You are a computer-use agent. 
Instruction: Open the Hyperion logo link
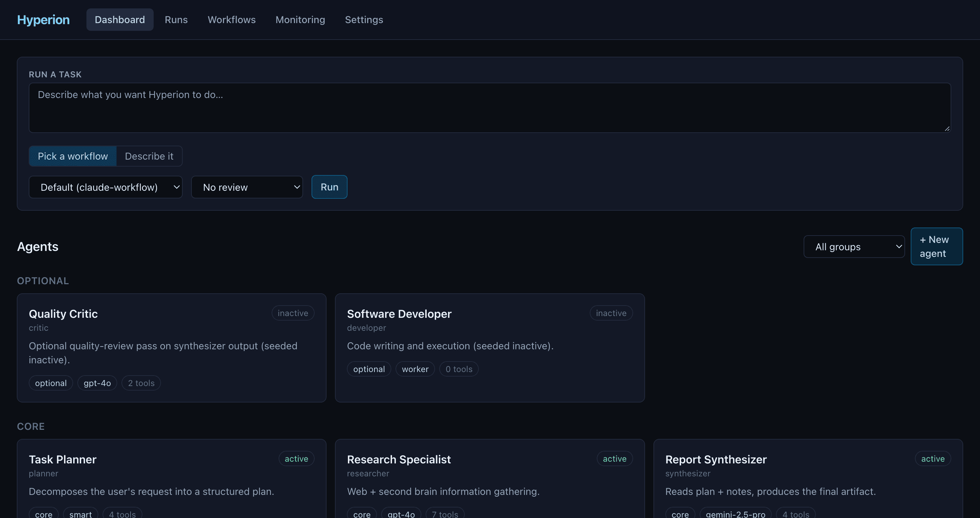tap(43, 20)
